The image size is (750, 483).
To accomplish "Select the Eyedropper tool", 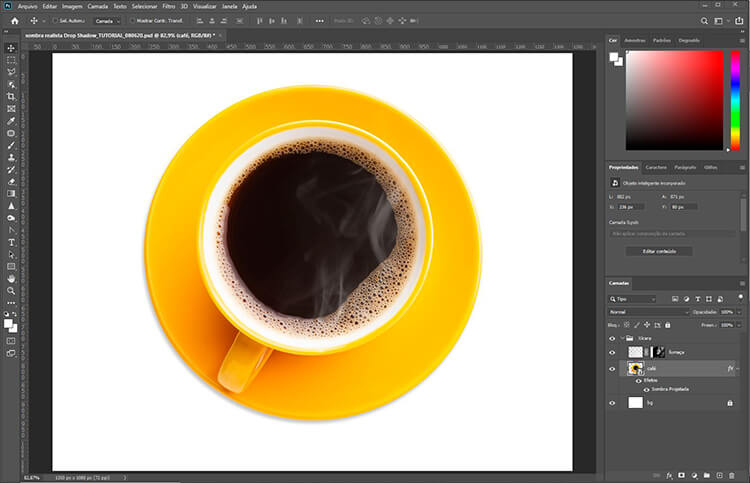I will (x=11, y=121).
